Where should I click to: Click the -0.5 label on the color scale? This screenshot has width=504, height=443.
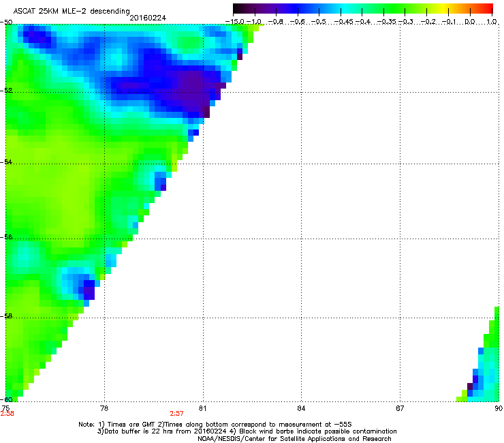(319, 22)
